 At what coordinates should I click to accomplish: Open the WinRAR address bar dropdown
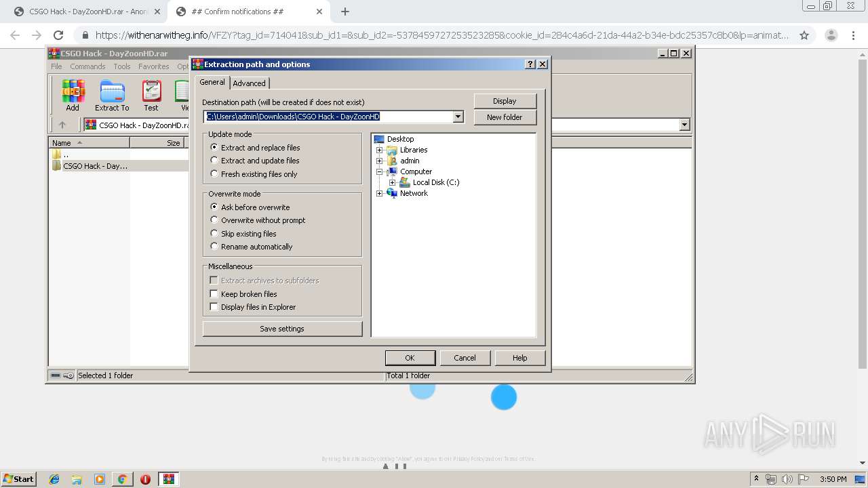click(x=684, y=125)
